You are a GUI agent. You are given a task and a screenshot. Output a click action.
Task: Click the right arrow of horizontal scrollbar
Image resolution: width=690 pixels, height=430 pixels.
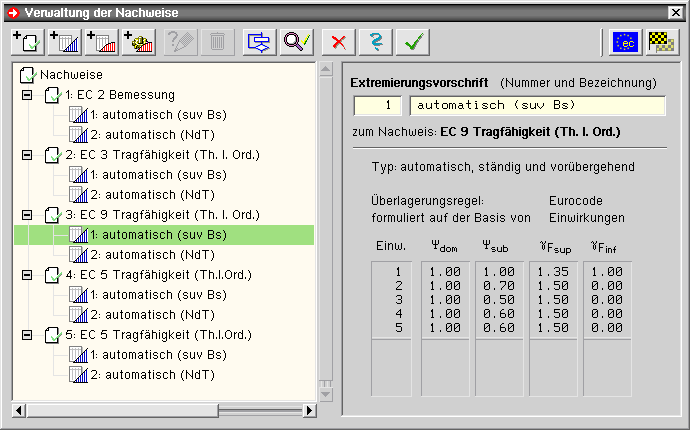coord(310,411)
